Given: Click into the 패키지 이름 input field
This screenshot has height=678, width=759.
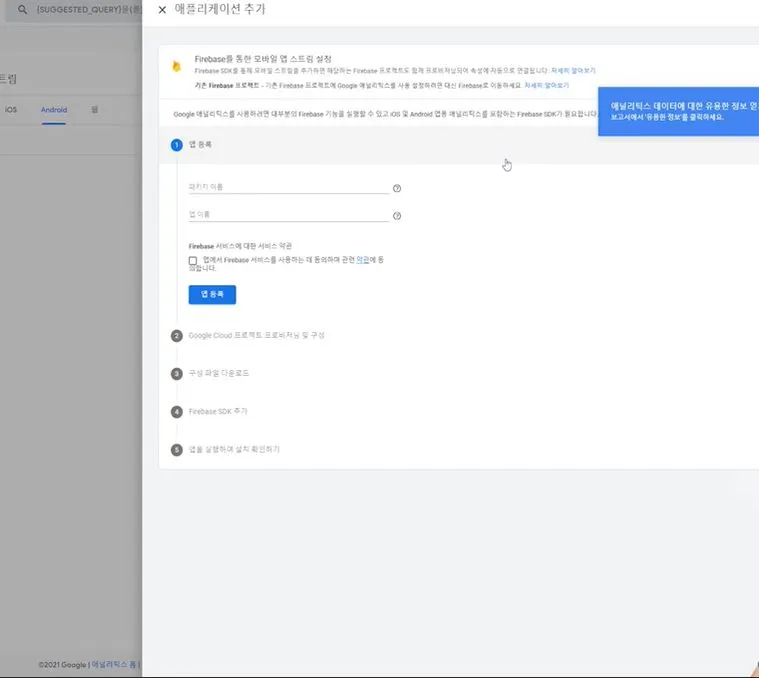Looking at the screenshot, I should click(288, 187).
